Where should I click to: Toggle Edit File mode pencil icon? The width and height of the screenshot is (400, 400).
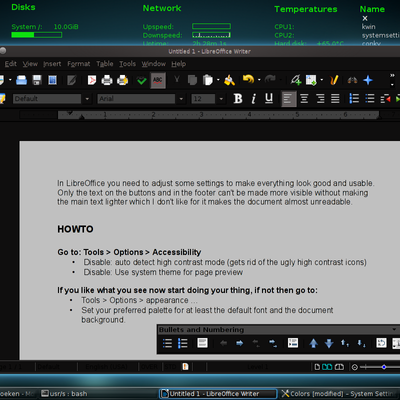pyautogui.click(x=71, y=80)
